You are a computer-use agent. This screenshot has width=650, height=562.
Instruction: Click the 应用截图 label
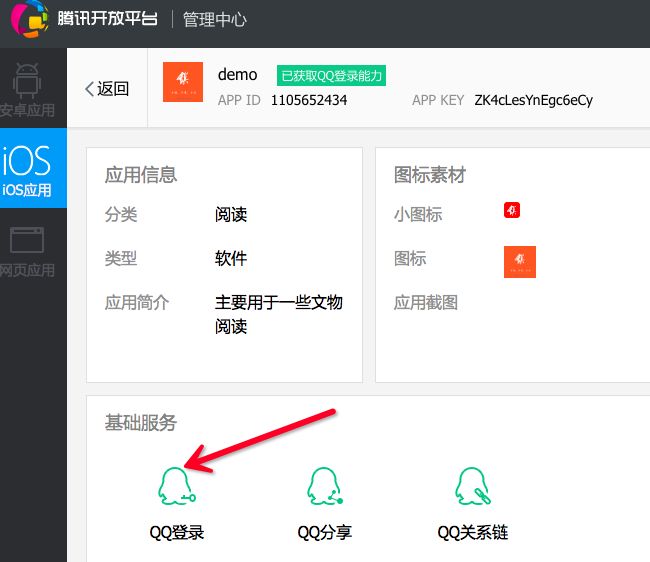tap(426, 303)
